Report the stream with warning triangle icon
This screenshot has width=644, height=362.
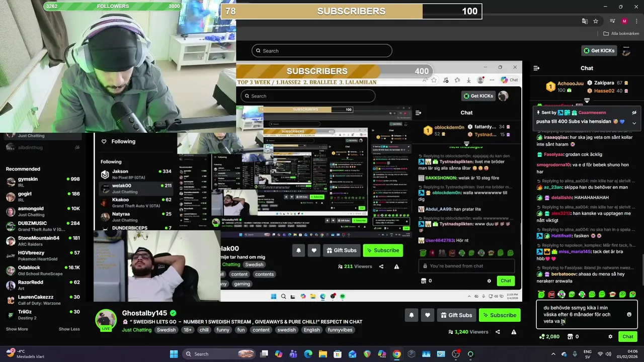pos(514,332)
